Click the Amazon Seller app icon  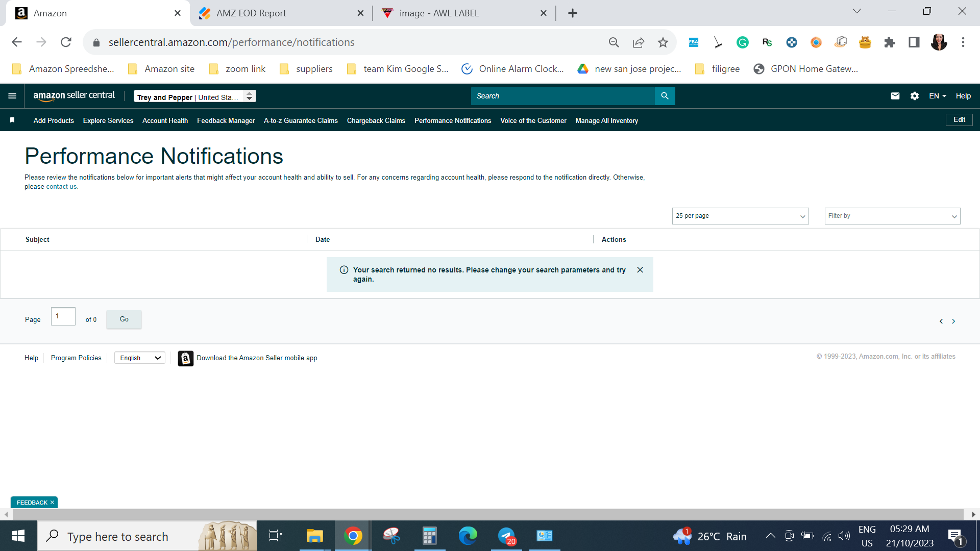186,358
